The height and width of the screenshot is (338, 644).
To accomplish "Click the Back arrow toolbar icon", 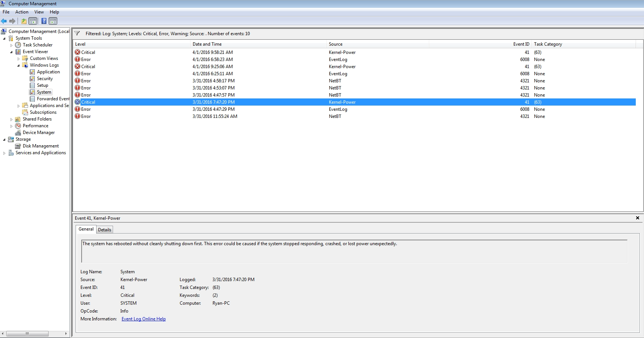I will pos(4,21).
